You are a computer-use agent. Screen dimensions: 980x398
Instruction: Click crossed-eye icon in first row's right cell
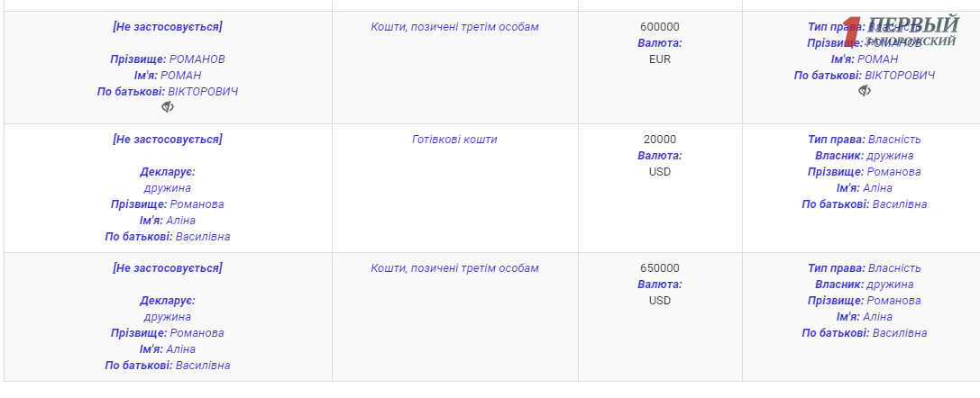(865, 91)
